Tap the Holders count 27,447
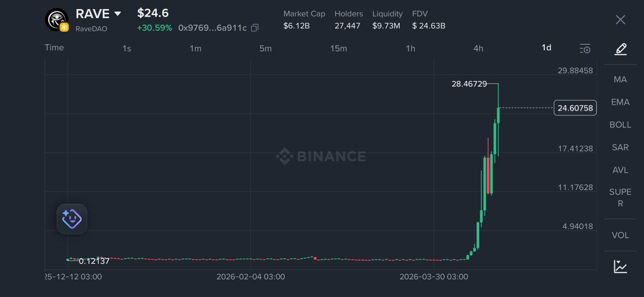 (347, 25)
